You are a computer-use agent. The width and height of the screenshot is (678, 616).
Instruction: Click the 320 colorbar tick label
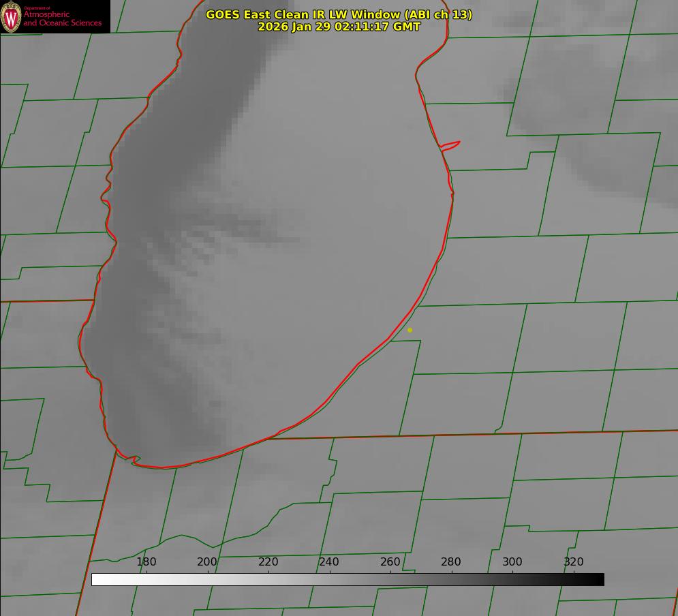pyautogui.click(x=574, y=562)
